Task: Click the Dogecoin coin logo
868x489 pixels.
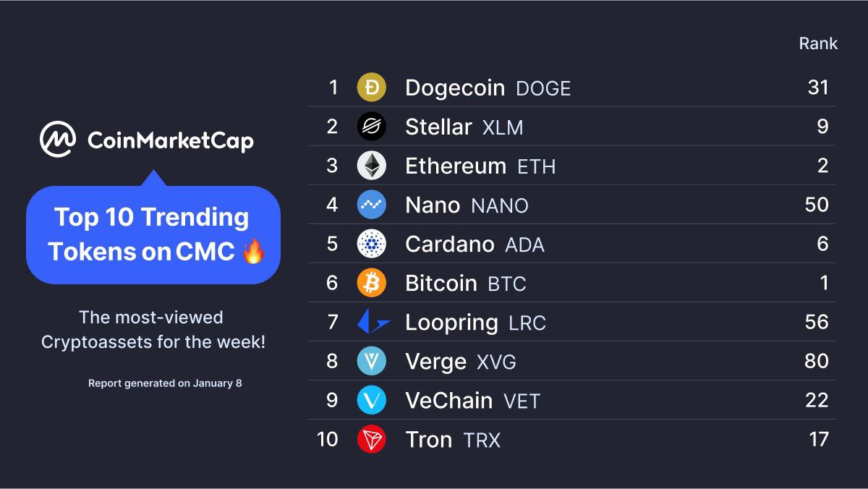Action: [x=372, y=88]
